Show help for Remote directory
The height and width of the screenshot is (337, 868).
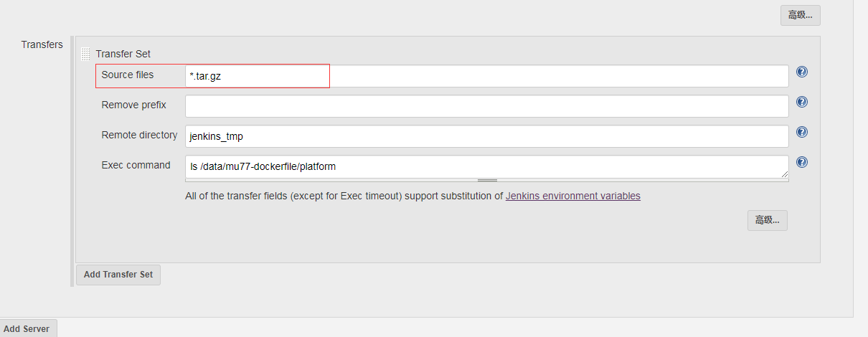(x=802, y=132)
